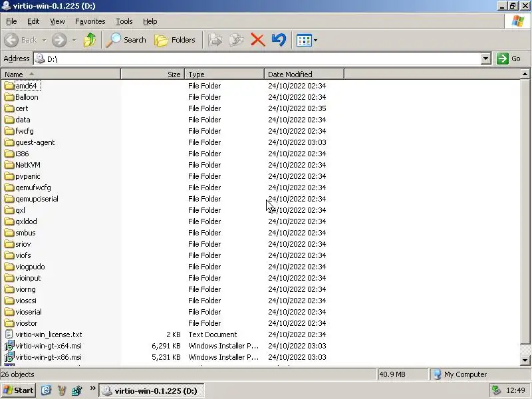The width and height of the screenshot is (532, 399).
Task: Click the Go button
Action: click(509, 59)
